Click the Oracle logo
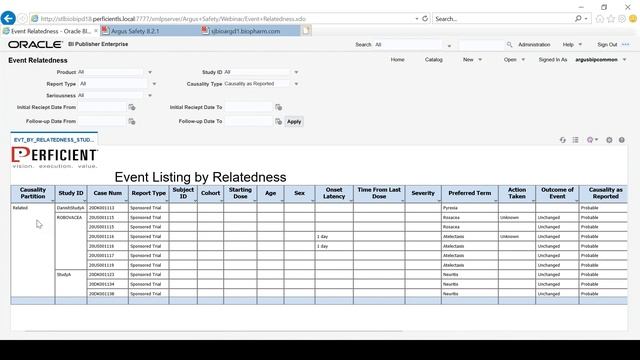Screen dimensions: 640x360 35,44
